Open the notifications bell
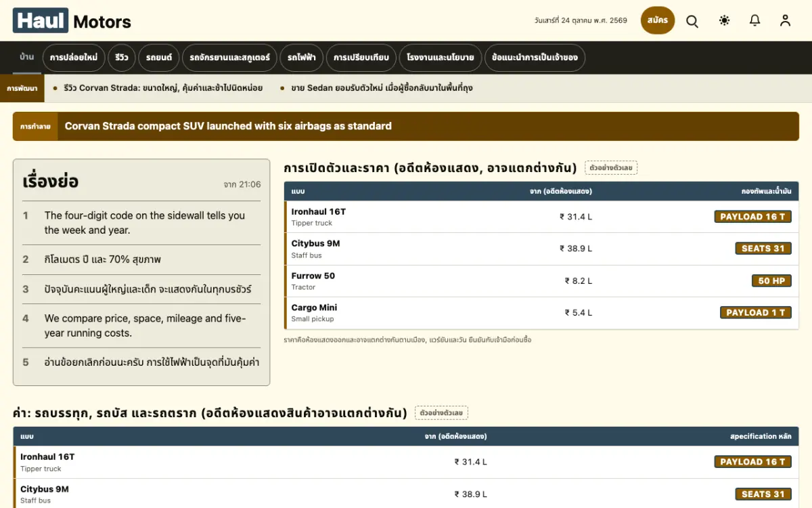 point(755,20)
